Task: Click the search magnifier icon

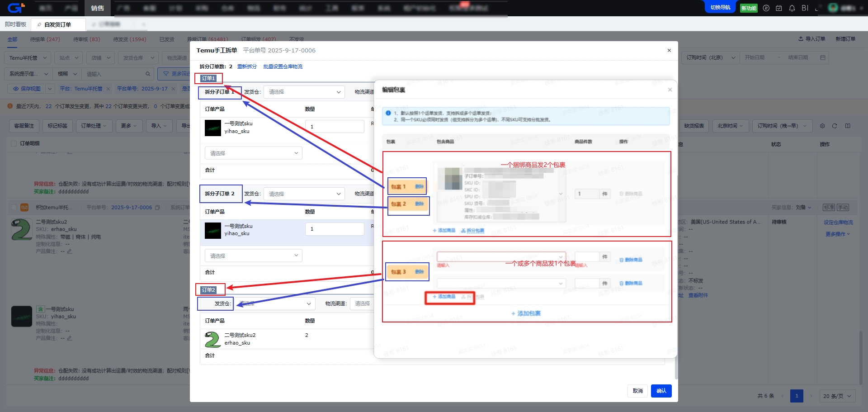Action: click(x=147, y=74)
